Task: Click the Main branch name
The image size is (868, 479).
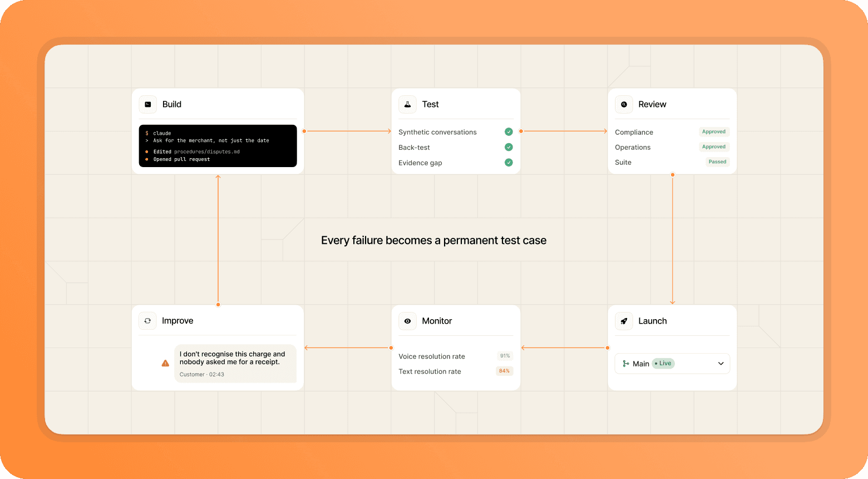Action: 641,364
